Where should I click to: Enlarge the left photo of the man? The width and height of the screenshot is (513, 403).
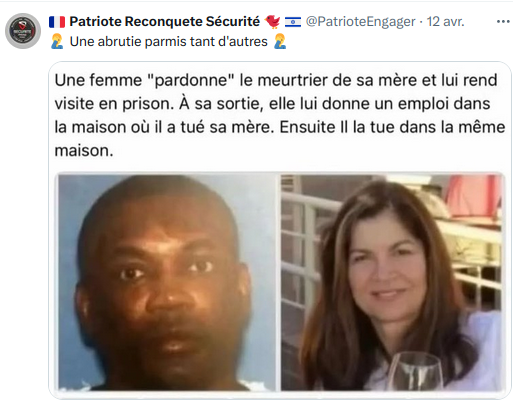pyautogui.click(x=167, y=282)
